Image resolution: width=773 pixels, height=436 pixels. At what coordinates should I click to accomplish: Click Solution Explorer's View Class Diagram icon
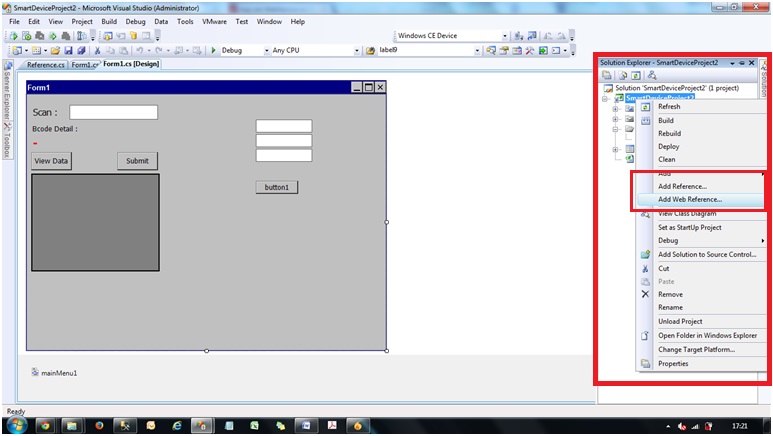pyautogui.click(x=652, y=75)
